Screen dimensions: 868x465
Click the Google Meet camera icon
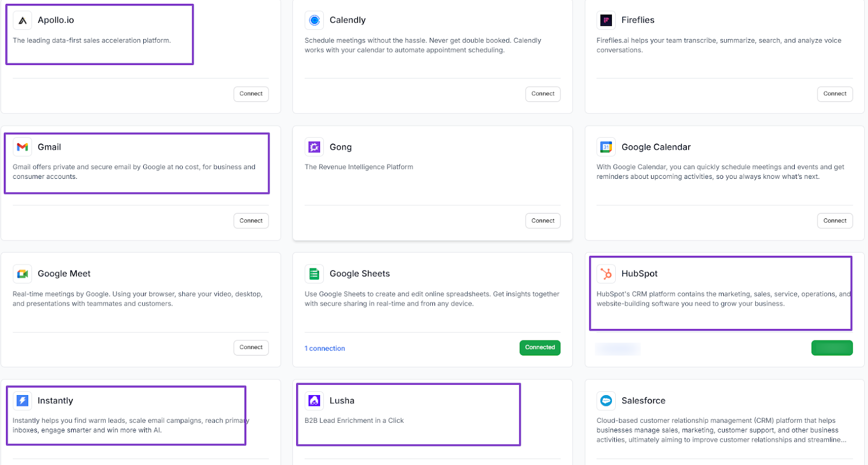[22, 274]
